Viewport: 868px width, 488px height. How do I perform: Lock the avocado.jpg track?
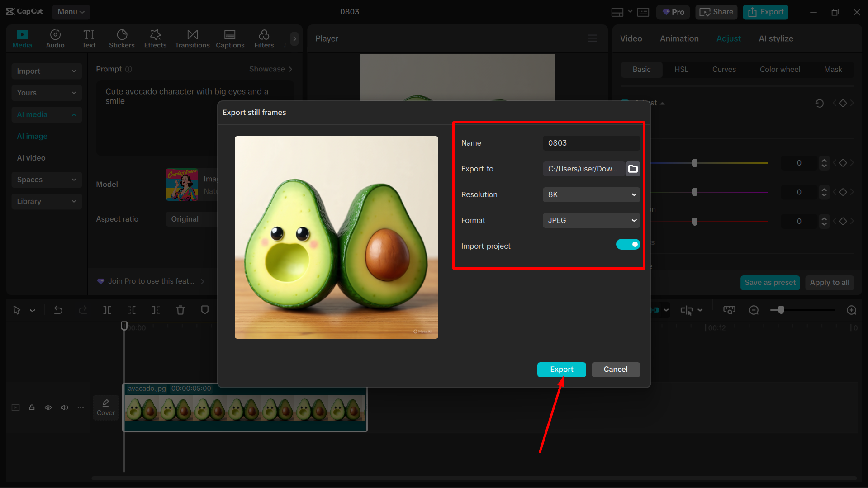pyautogui.click(x=32, y=407)
